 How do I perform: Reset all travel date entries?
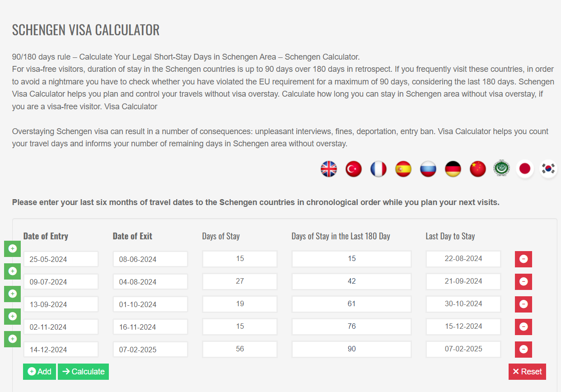coord(527,372)
